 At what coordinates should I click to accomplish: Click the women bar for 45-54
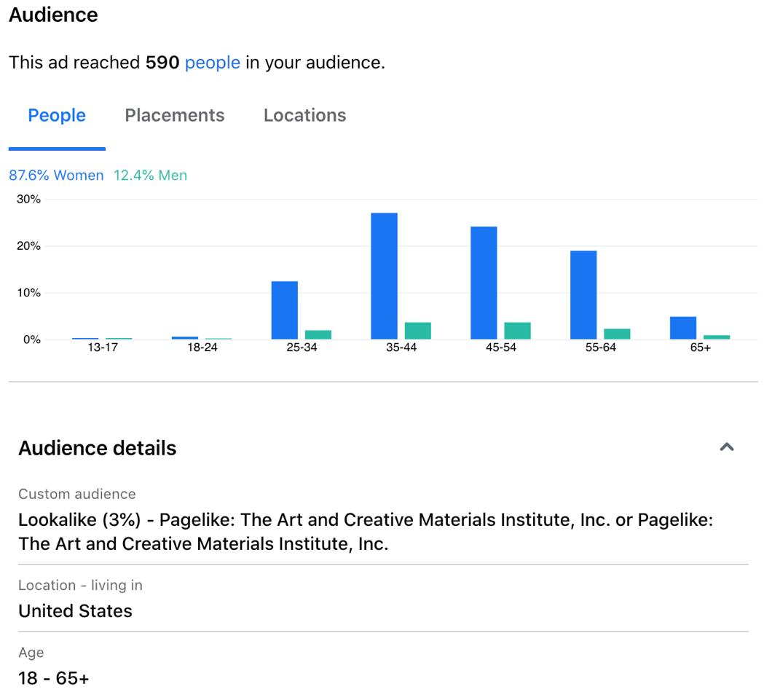coord(484,283)
